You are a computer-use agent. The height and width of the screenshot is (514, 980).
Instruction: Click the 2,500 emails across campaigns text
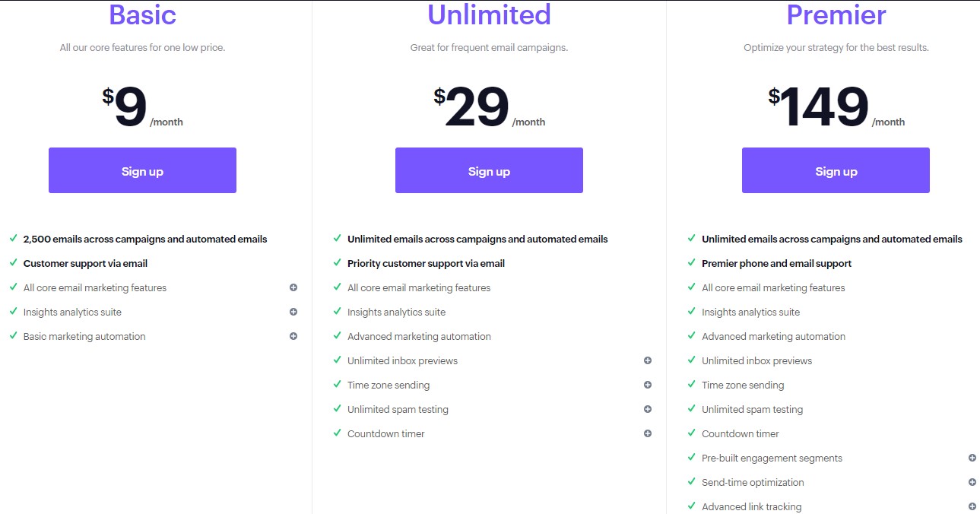(145, 239)
